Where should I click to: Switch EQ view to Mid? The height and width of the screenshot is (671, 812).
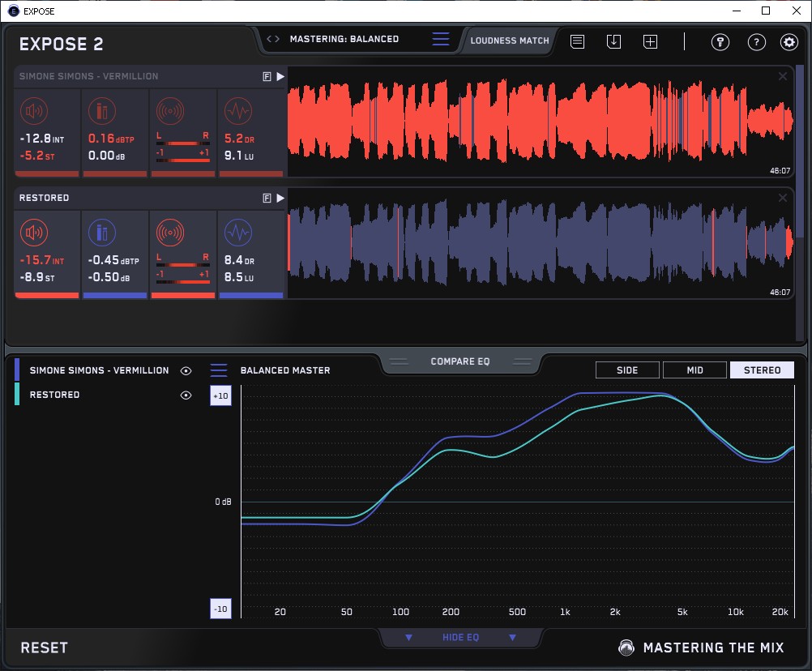694,370
